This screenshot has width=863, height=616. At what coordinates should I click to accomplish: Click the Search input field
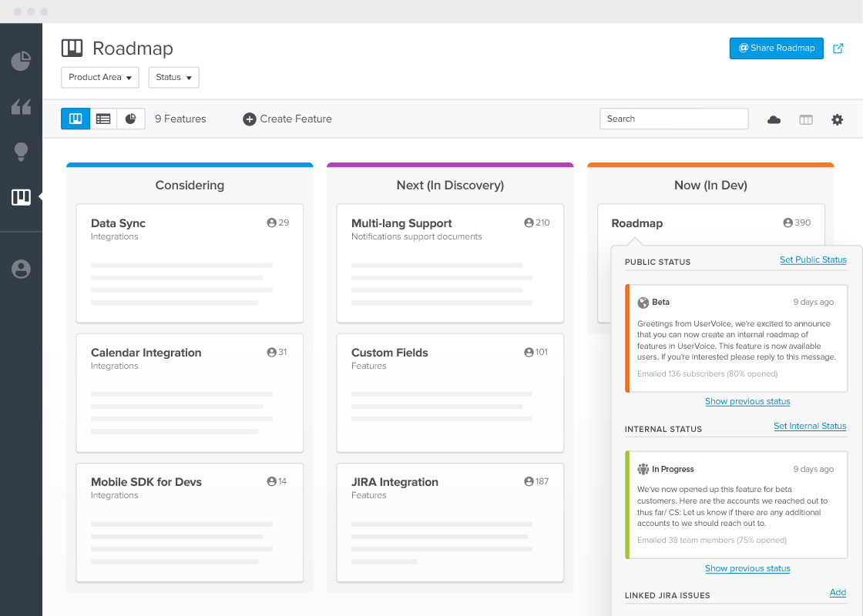(x=673, y=119)
